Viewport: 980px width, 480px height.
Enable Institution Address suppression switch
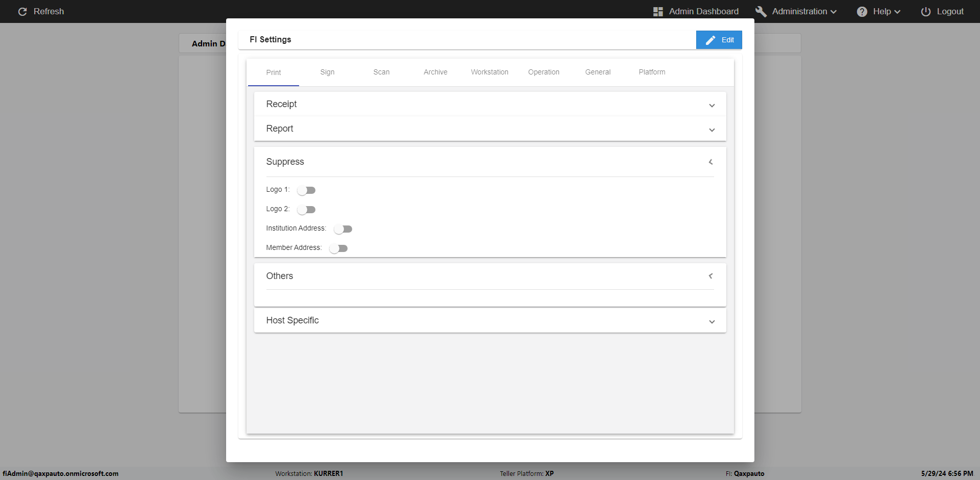pyautogui.click(x=343, y=229)
